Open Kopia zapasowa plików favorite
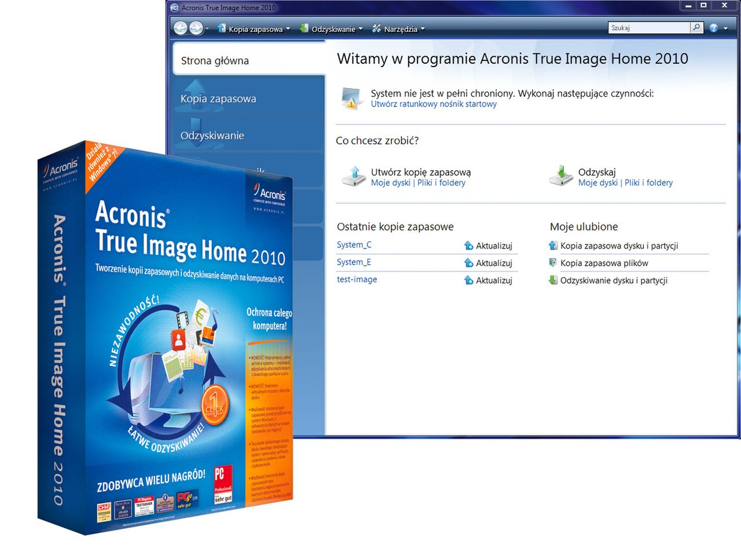The height and width of the screenshot is (560, 741). pyautogui.click(x=604, y=263)
